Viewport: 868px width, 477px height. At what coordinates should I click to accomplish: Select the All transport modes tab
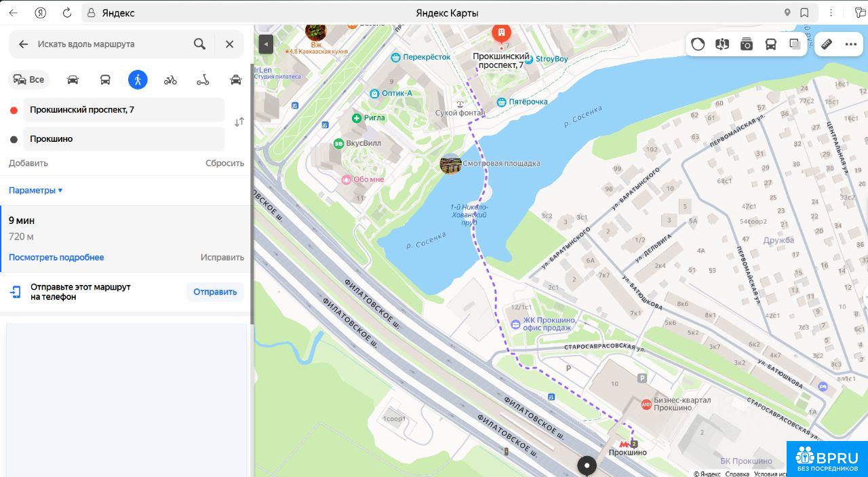point(29,79)
